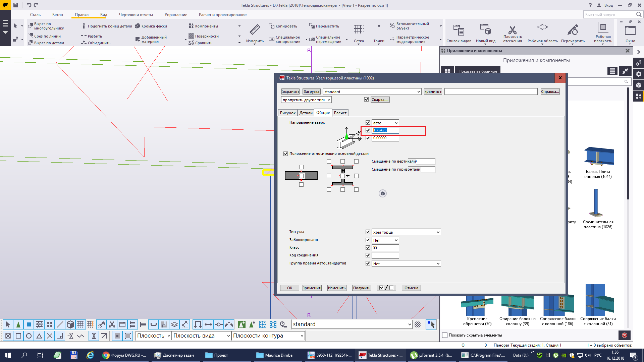Choose the Кромка фаски tool
This screenshot has height=362, width=644.
(151, 26)
